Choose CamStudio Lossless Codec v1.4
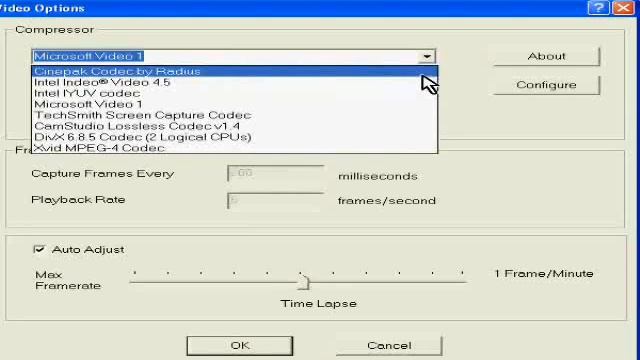 pos(234,126)
